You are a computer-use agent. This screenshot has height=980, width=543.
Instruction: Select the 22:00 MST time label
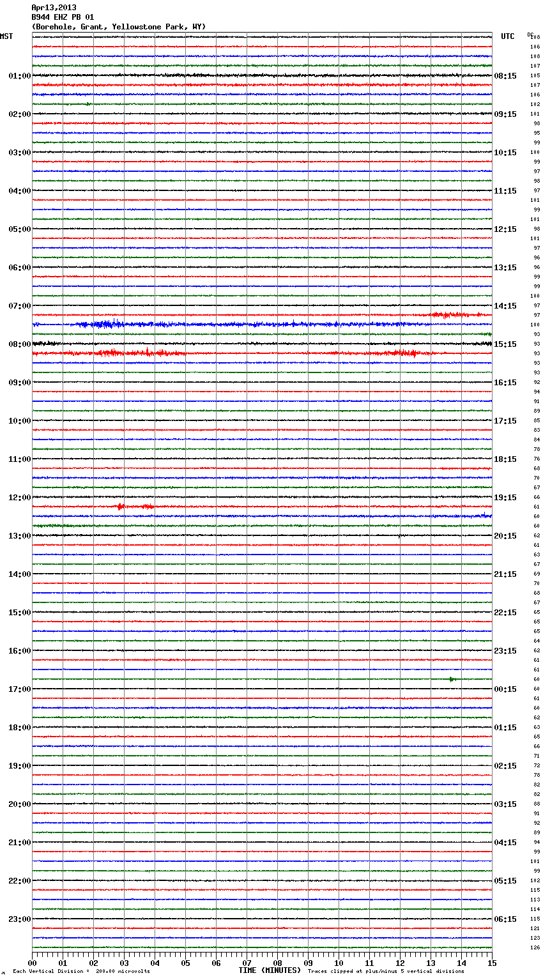(20, 881)
